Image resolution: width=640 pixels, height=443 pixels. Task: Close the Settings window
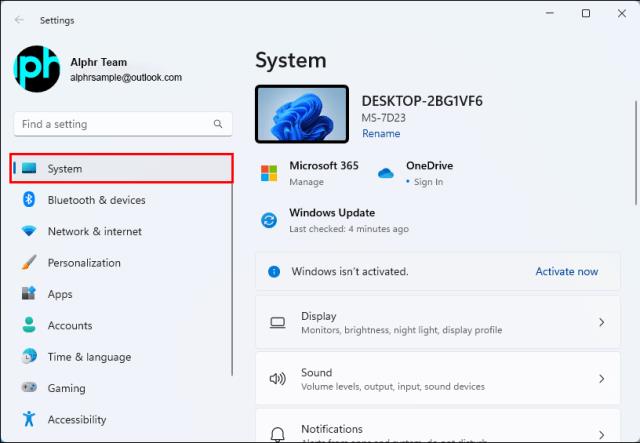(x=622, y=13)
